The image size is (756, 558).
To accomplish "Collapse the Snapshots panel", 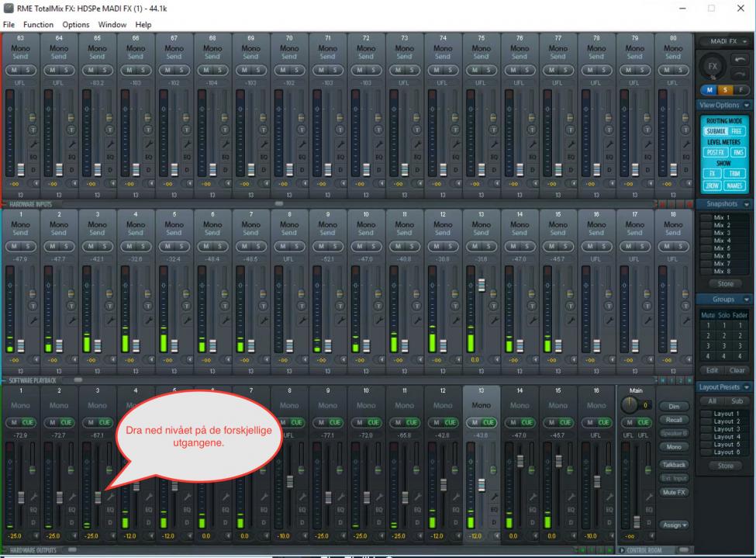I will [747, 204].
